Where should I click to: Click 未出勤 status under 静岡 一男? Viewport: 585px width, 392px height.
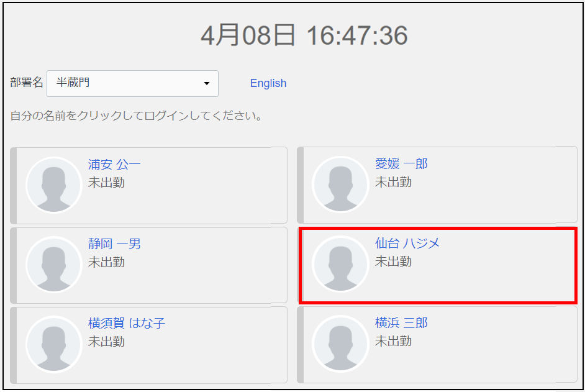point(106,262)
